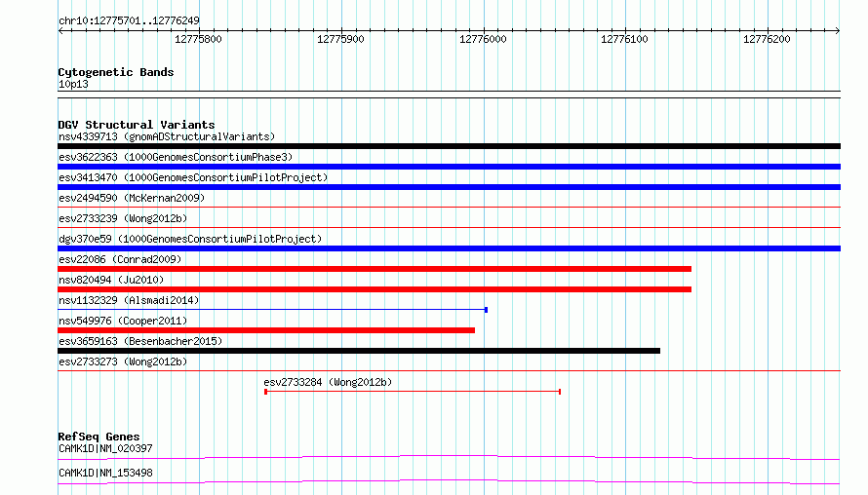
Task: Select the DGV Structural Variants track title
Action: [x=137, y=125]
